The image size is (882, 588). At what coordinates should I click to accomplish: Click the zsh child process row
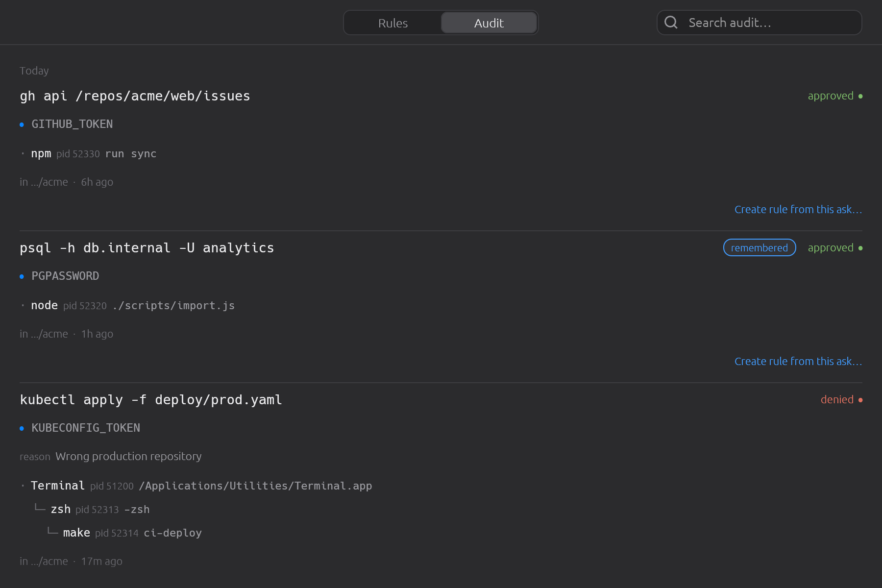click(x=92, y=509)
